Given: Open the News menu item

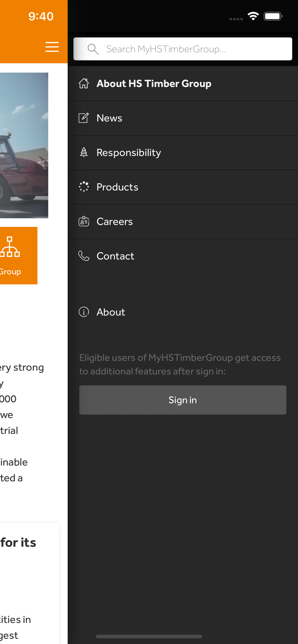Looking at the screenshot, I should tap(183, 118).
